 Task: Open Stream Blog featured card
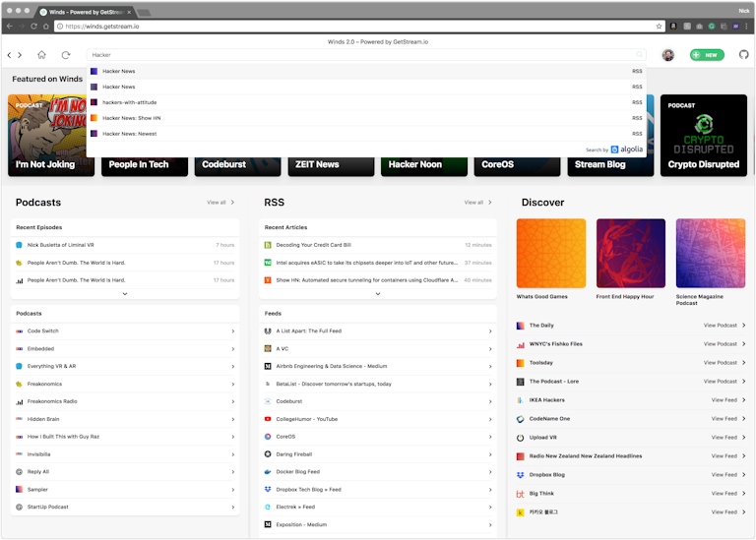(610, 164)
